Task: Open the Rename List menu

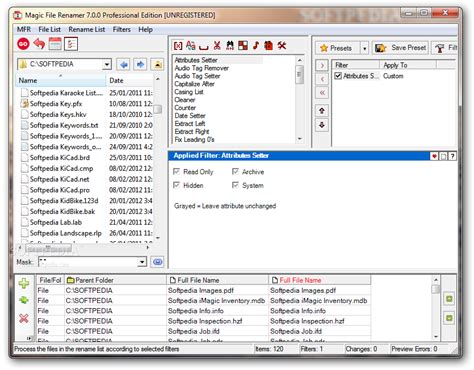Action: point(87,29)
